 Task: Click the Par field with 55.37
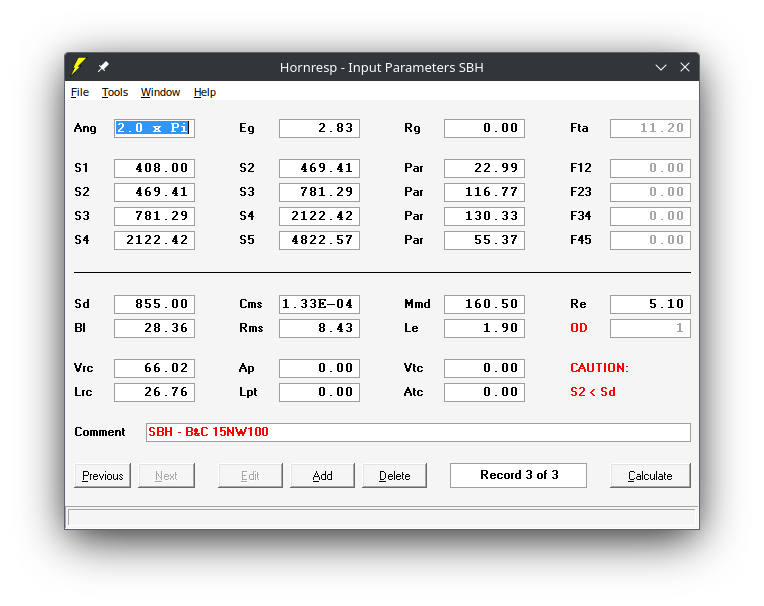coord(484,240)
